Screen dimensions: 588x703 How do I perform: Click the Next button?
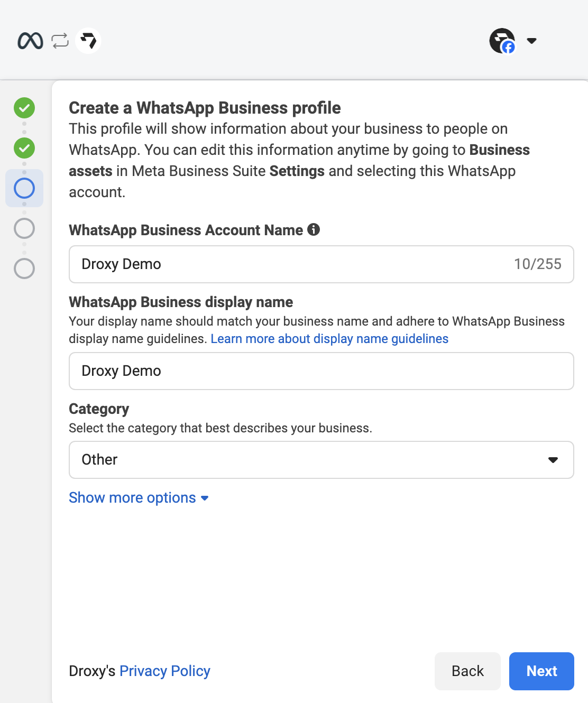pyautogui.click(x=541, y=671)
